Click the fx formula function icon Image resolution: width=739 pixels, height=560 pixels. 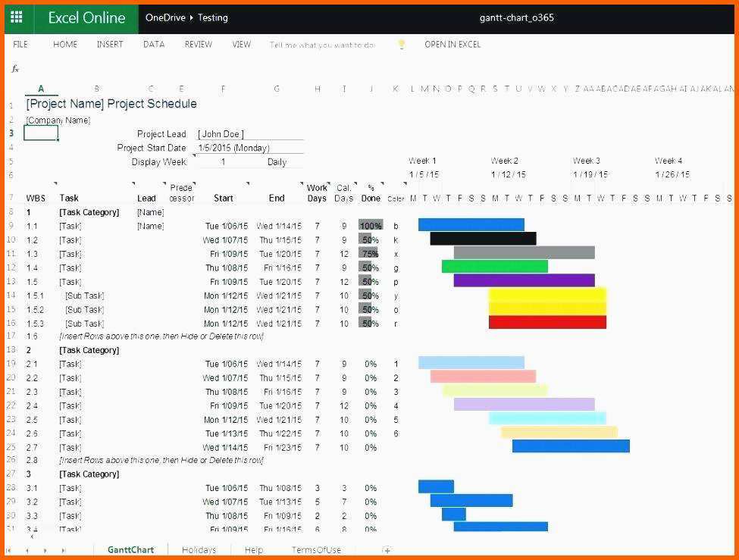[x=14, y=69]
